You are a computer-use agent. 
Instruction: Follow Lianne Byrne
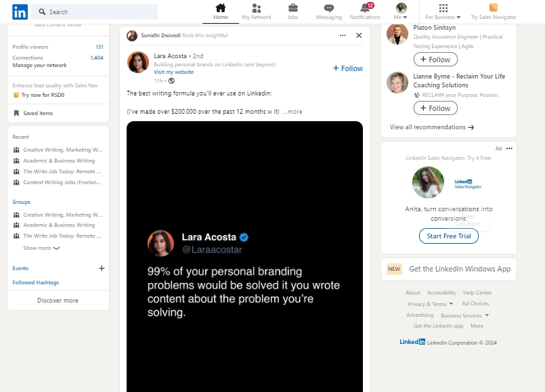coord(435,108)
